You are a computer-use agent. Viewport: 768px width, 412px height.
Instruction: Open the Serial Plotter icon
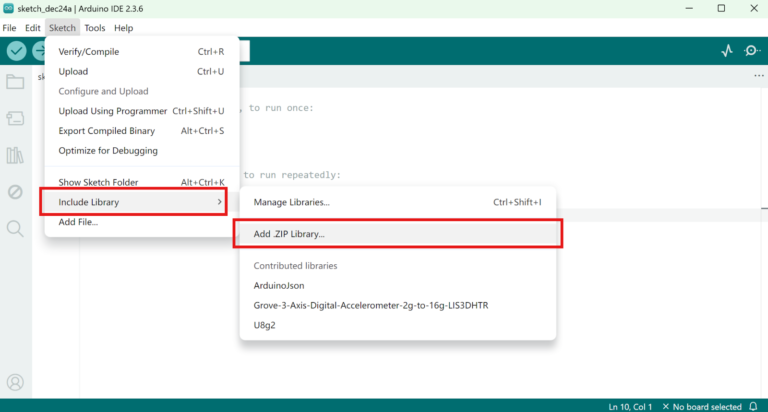[x=727, y=51]
